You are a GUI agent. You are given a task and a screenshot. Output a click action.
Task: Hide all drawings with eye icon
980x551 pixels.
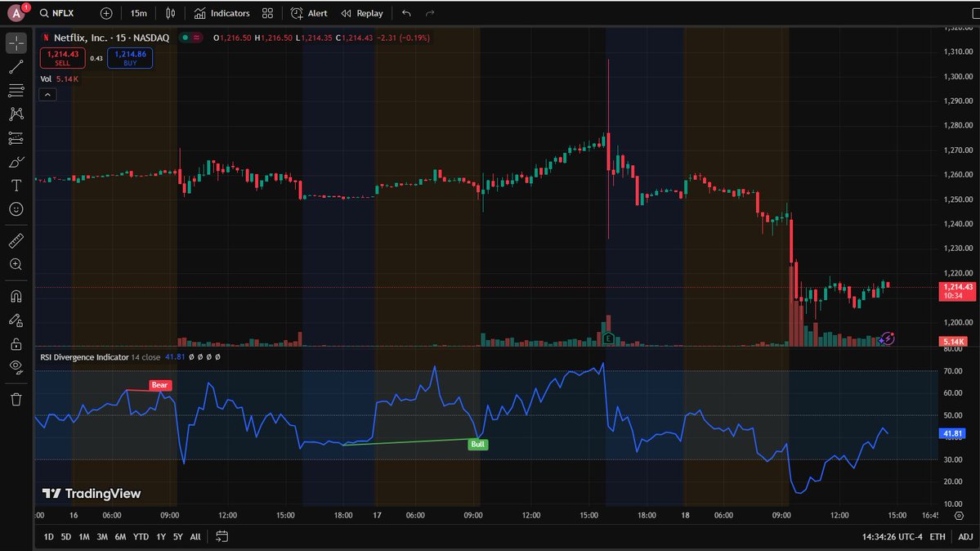(16, 367)
